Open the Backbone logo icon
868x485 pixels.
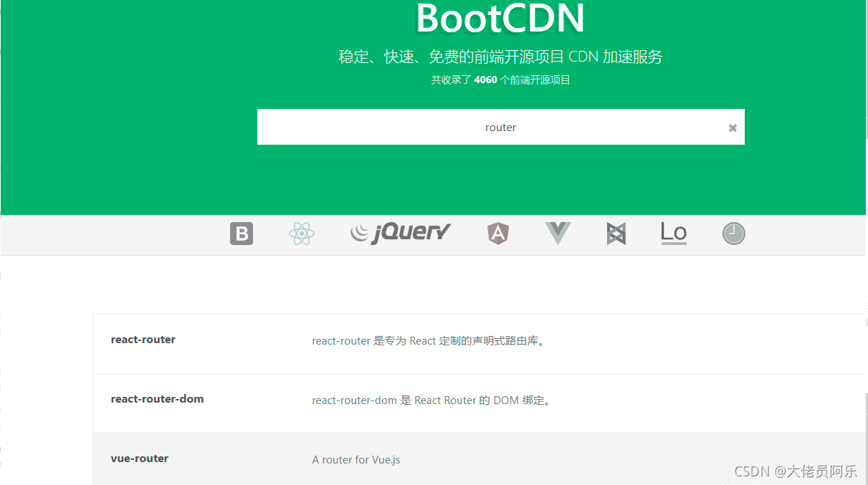(616, 234)
